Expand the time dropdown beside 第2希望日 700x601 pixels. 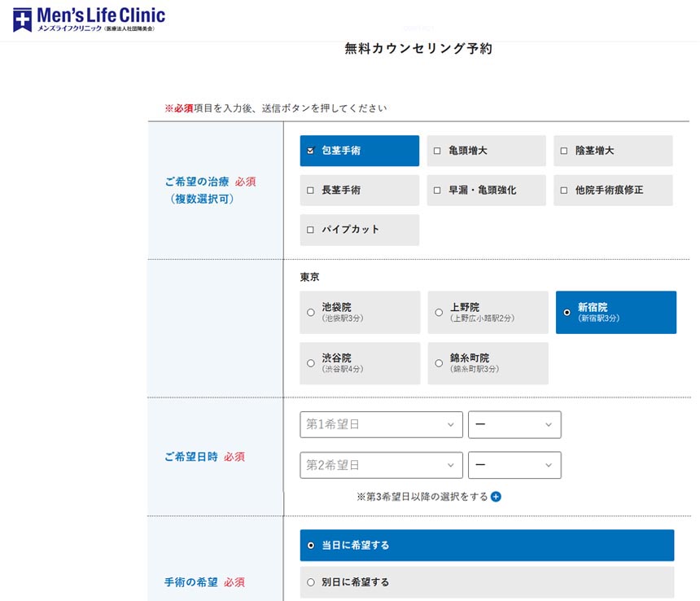click(514, 465)
